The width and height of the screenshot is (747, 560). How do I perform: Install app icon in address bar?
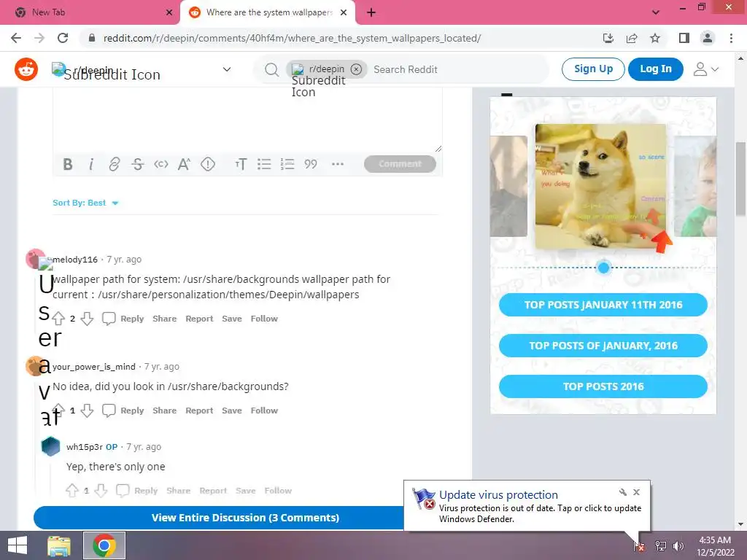tap(608, 38)
